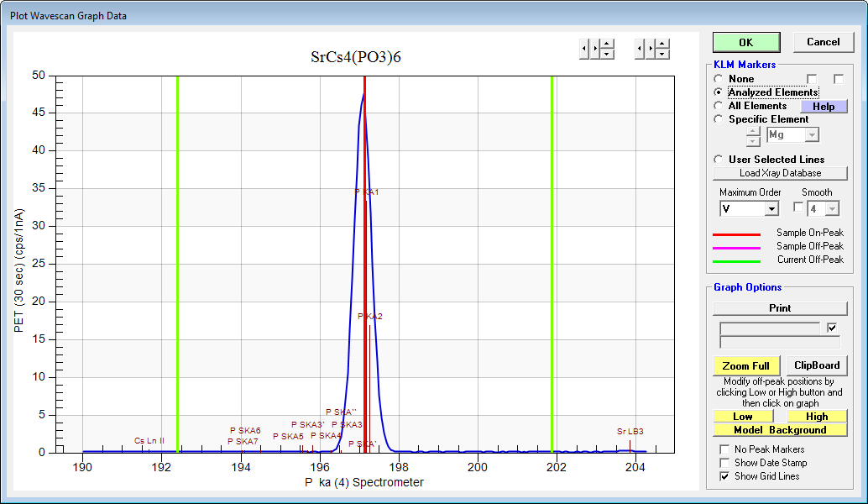Viewport: 868px width, 504px height.
Task: Click the Load Xray Database button
Action: coord(780,173)
